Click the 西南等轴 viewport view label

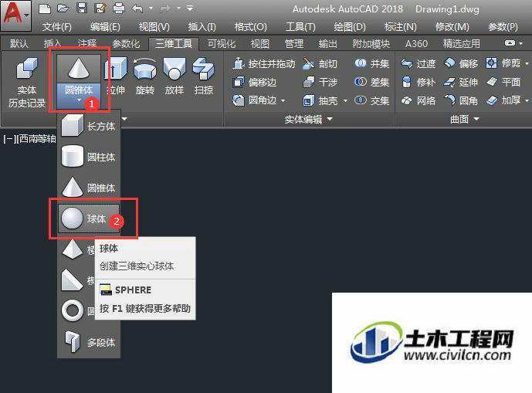(37, 139)
